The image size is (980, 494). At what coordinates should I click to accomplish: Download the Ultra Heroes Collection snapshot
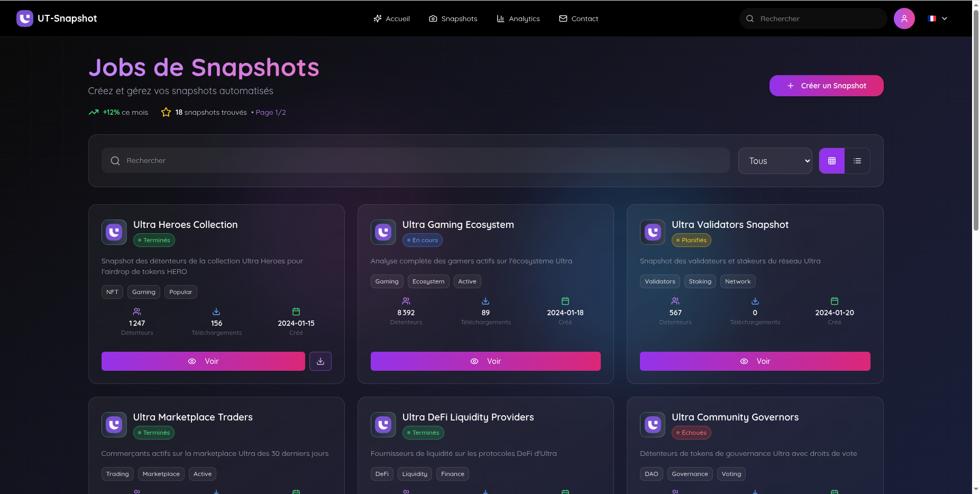(320, 361)
